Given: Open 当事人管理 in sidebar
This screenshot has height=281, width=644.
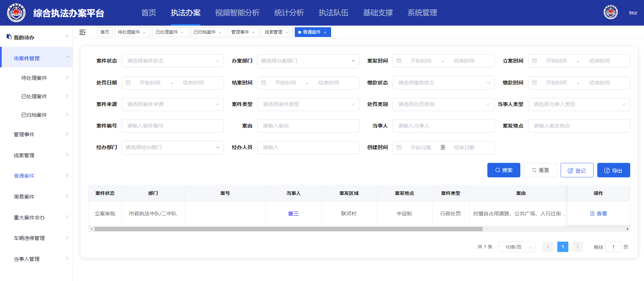Looking at the screenshot, I should [x=36, y=259].
